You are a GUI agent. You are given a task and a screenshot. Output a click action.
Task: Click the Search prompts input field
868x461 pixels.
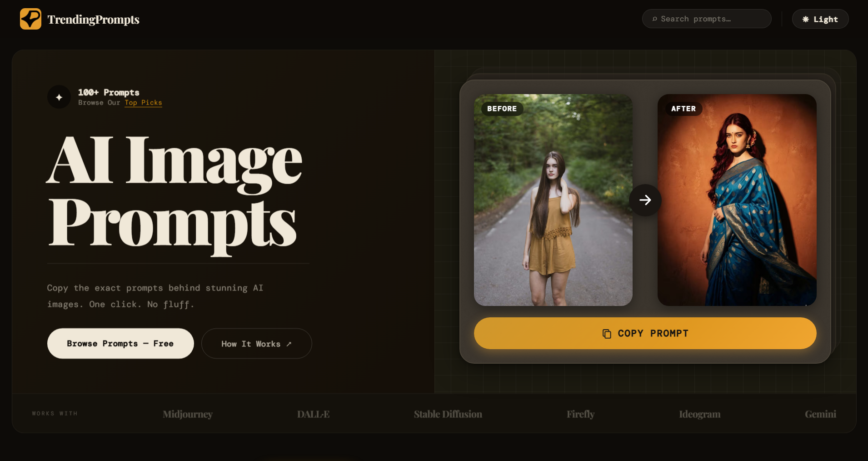click(706, 19)
